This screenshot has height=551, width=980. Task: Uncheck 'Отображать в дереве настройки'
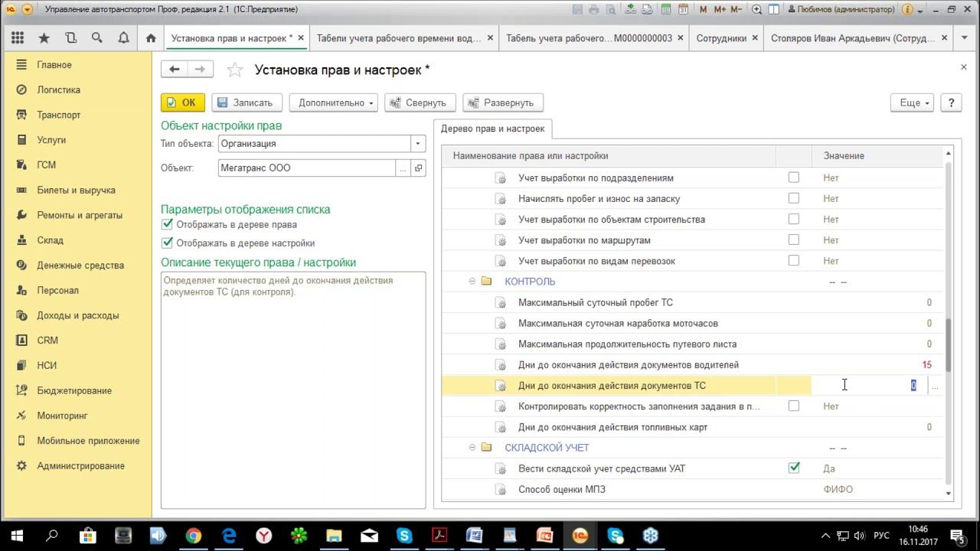[x=168, y=243]
